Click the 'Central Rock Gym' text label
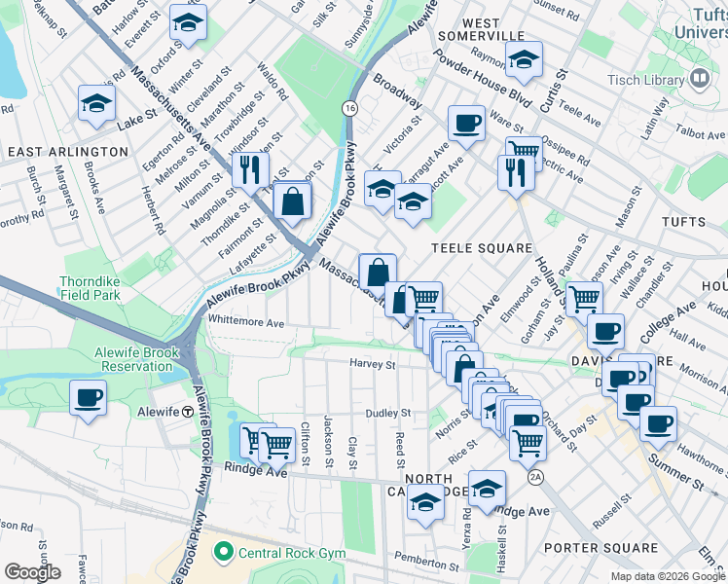The width and height of the screenshot is (728, 584). click(292, 554)
